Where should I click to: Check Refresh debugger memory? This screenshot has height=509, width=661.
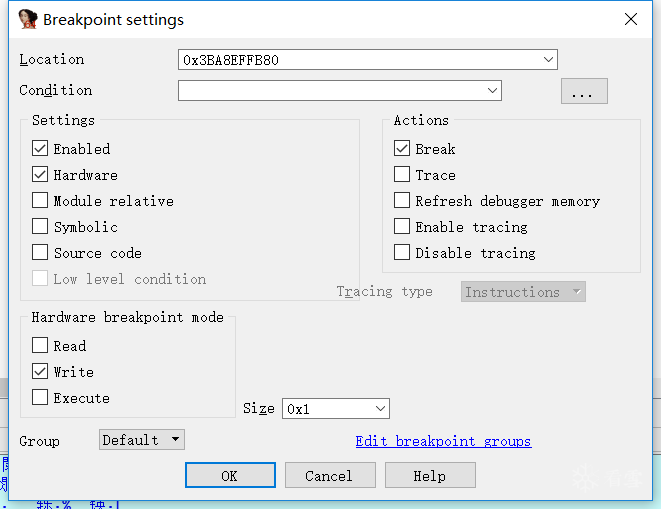tap(402, 201)
